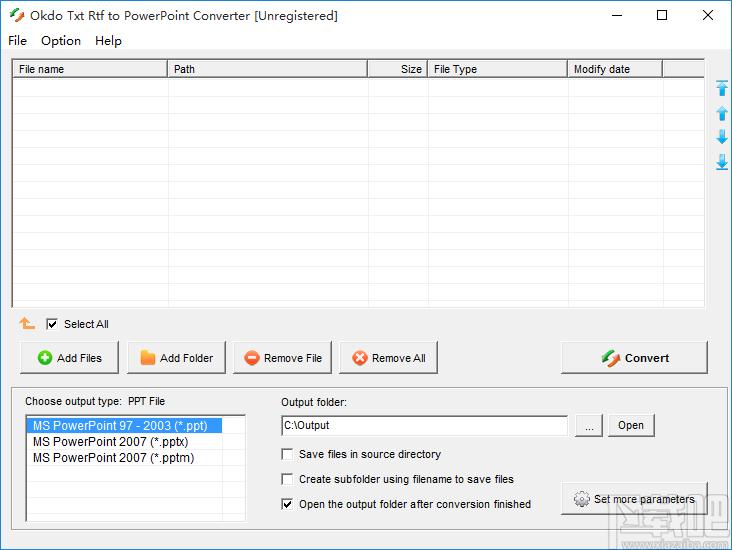Select MS PowerPoint 2007 (*.pptx) output type
732x550 pixels.
coord(124,442)
